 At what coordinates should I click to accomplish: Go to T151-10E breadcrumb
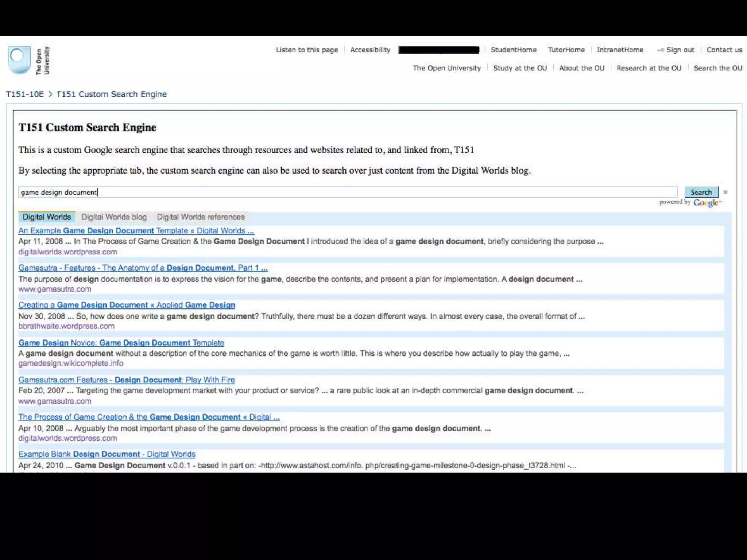(x=25, y=94)
